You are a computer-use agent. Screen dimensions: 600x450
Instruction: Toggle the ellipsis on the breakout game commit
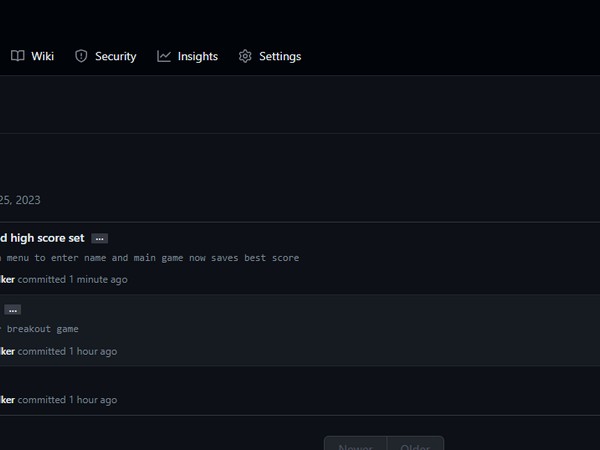(13, 310)
